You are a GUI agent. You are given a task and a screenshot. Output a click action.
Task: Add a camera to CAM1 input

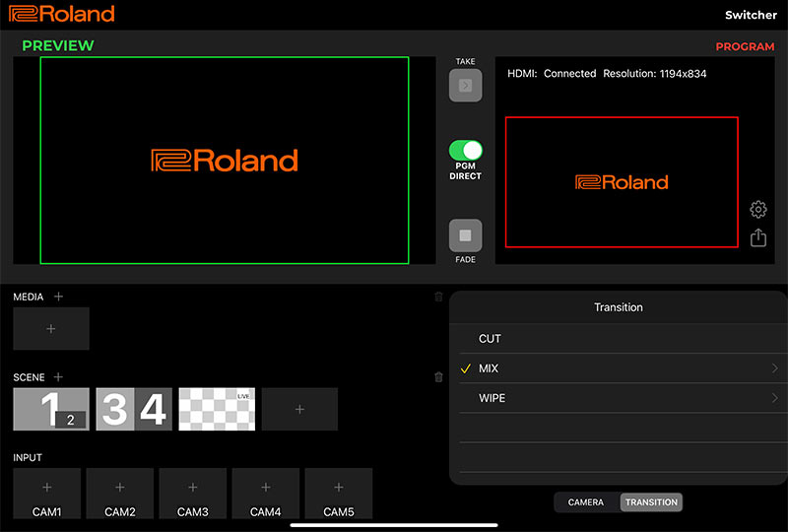point(46,494)
